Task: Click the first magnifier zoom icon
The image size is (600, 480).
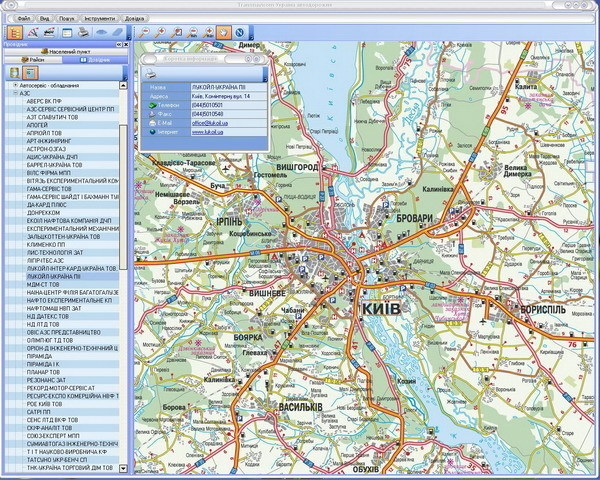Action: [144, 32]
